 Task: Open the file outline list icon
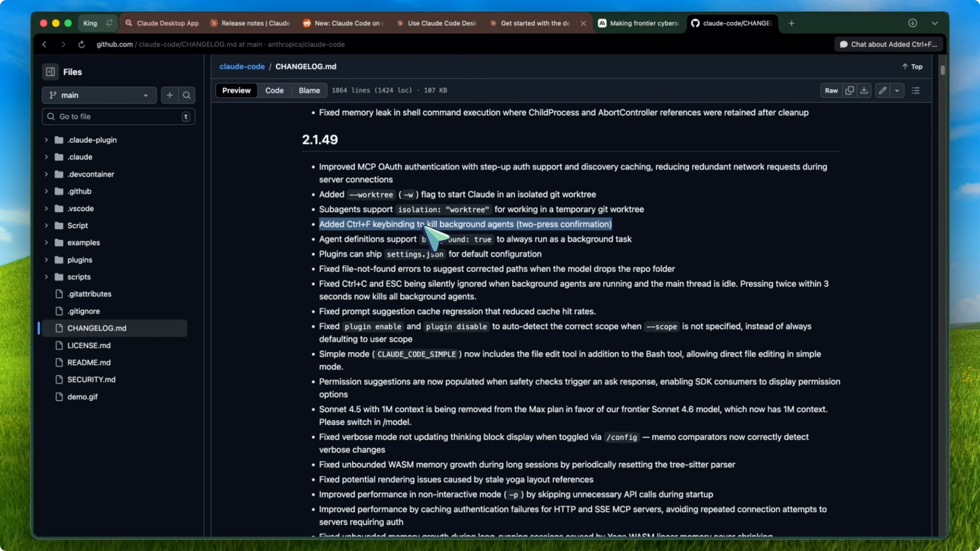915,91
